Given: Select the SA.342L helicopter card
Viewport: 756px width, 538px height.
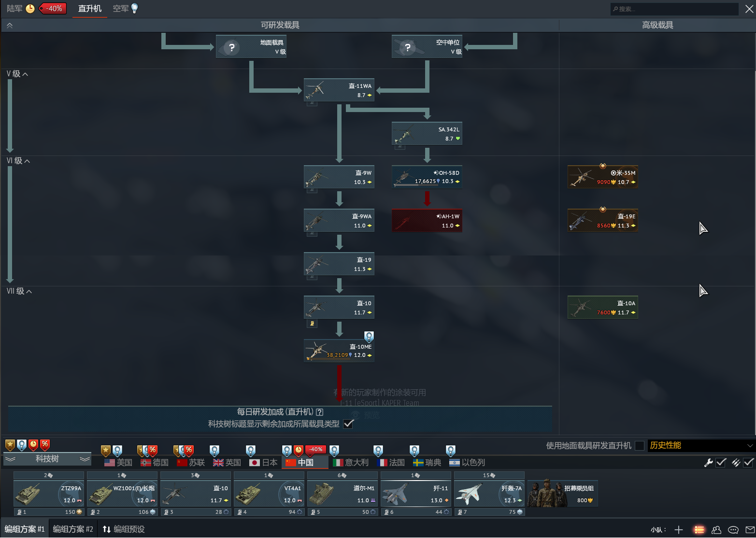Looking at the screenshot, I should 427,134.
